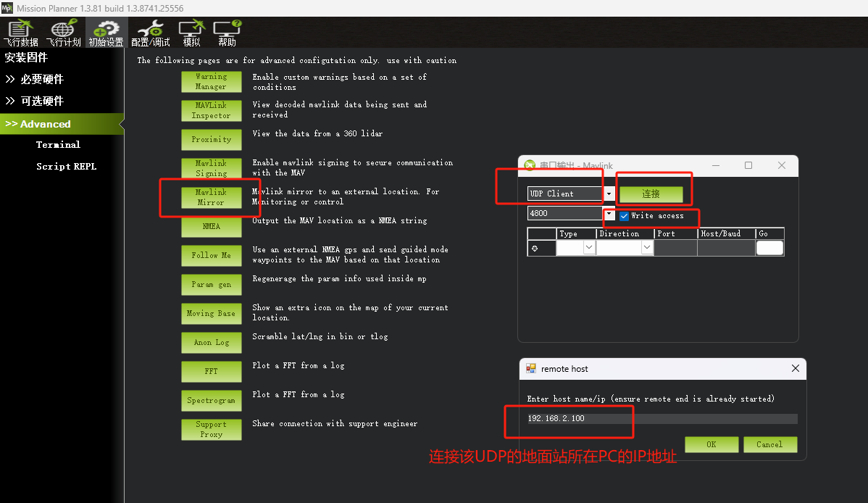
Task: Click the 连接 connect button
Action: [652, 194]
